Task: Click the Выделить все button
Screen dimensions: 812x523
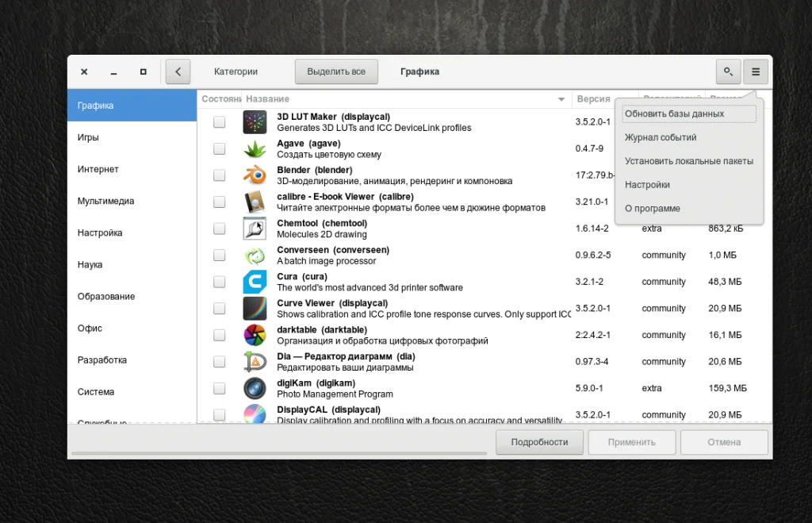Action: [336, 71]
